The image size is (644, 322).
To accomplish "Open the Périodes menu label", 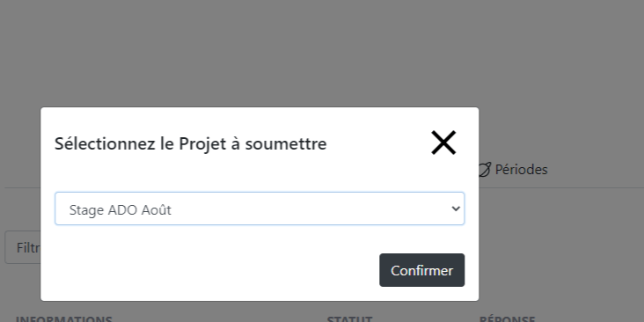I will pyautogui.click(x=521, y=169).
